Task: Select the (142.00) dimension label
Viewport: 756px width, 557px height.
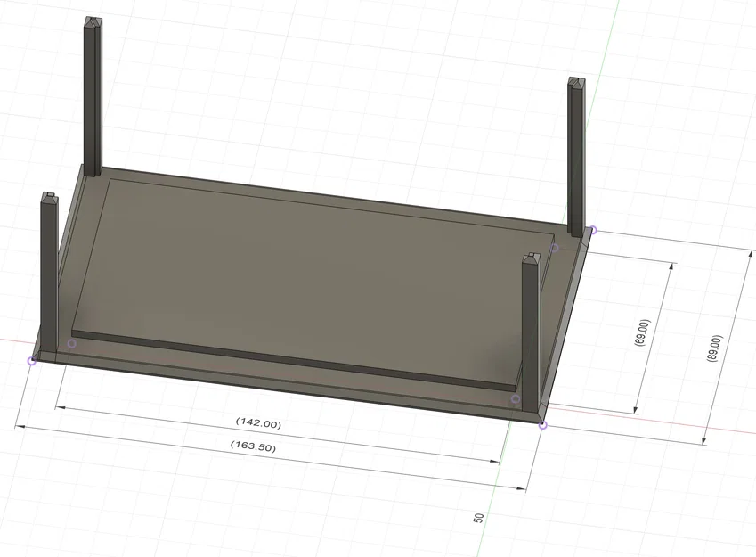Action: [258, 423]
